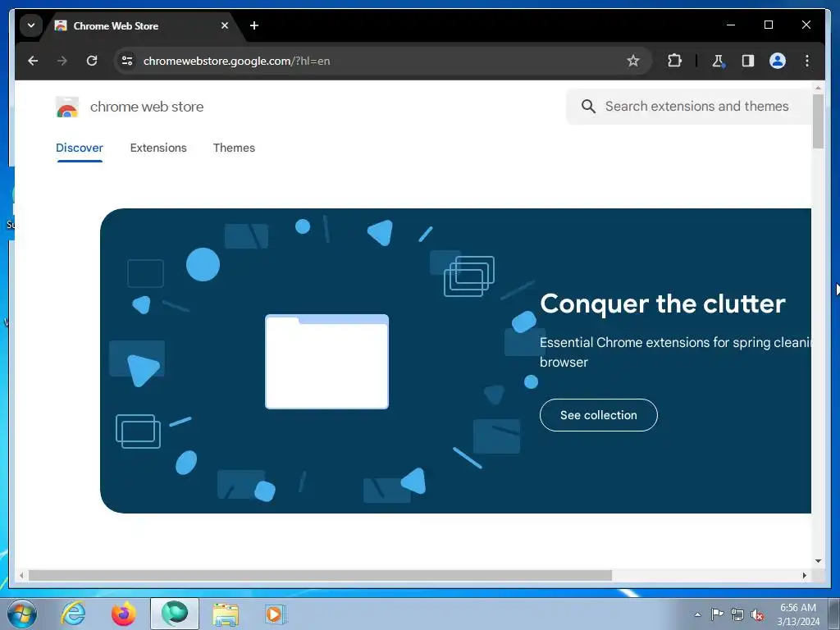Bookmark this page with the star icon
Viewport: 840px width, 630px height.
point(632,61)
